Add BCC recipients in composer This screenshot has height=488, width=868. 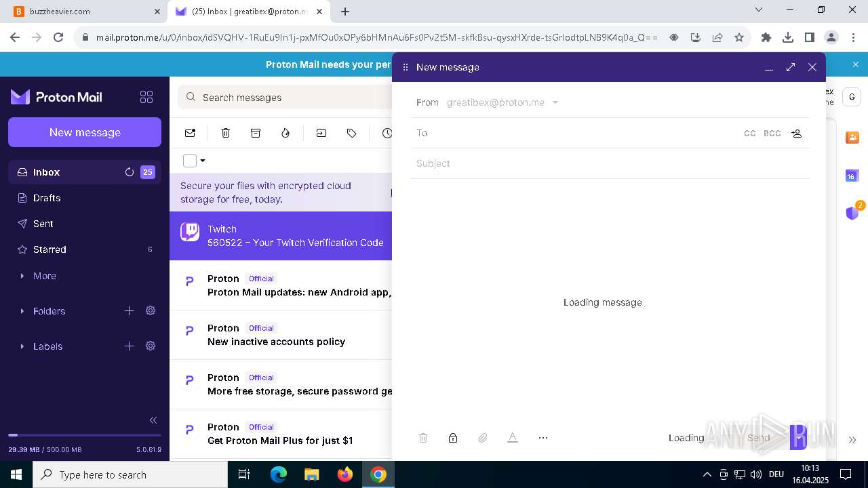pos(772,134)
